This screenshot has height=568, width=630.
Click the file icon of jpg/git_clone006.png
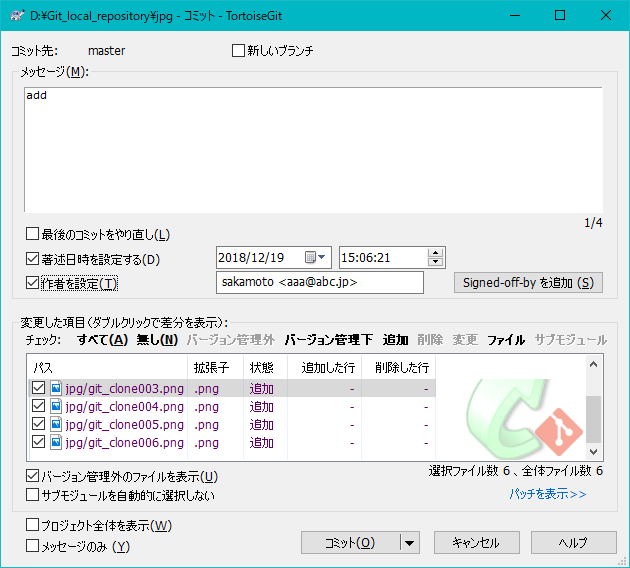56,442
